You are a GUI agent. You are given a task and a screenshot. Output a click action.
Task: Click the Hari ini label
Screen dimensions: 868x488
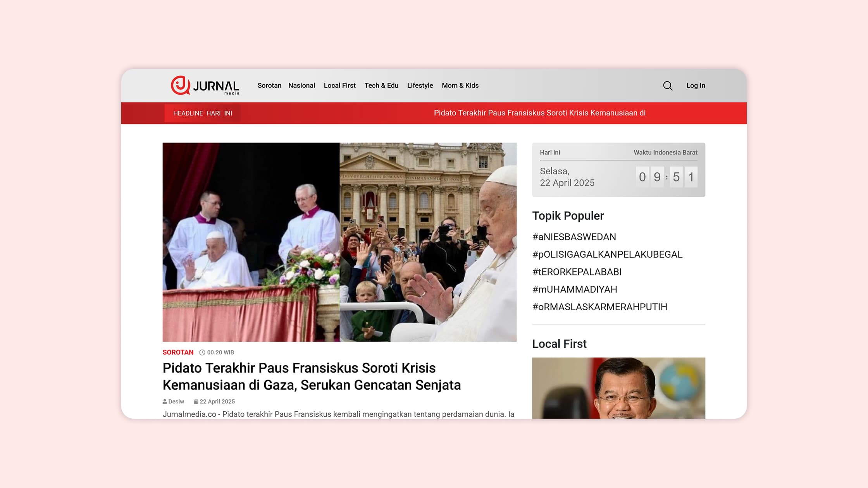[x=550, y=153]
